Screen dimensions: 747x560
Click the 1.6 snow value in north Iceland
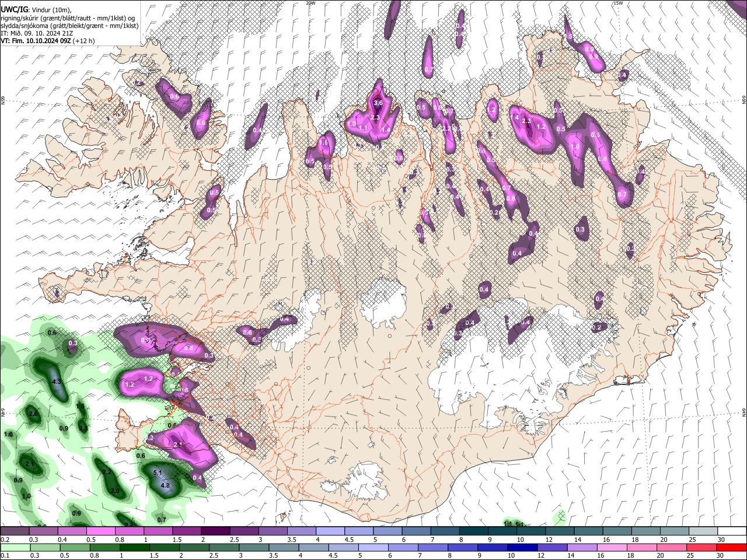324,142
